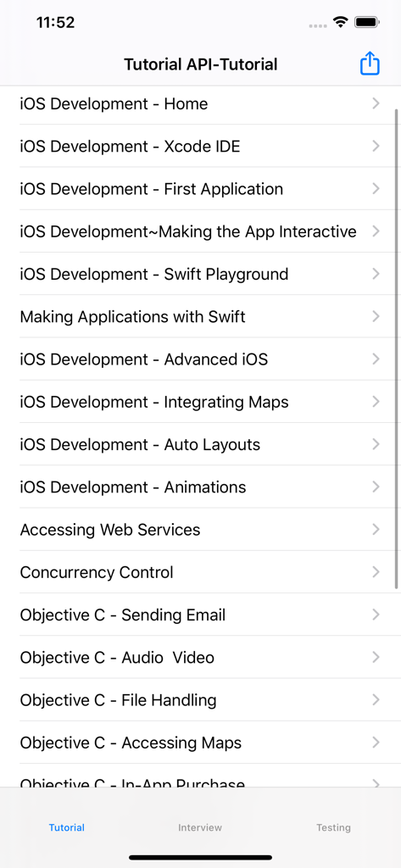Select 'iOS Development - Animations' text

(x=133, y=487)
